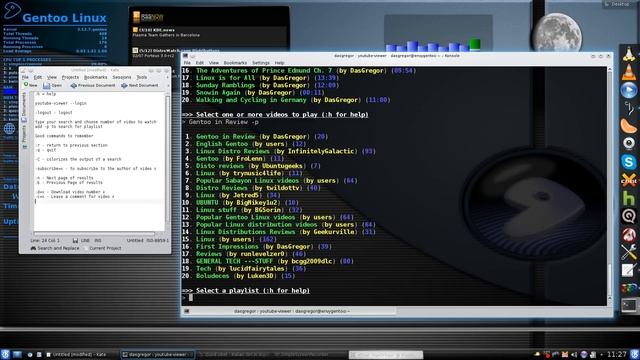This screenshot has width=640, height=360.
Task: Launch the orange Clementine icon in dock
Action: pyautogui.click(x=629, y=126)
